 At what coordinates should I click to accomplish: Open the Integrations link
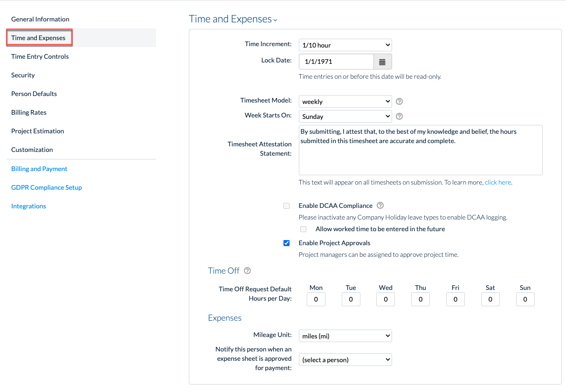tap(28, 206)
